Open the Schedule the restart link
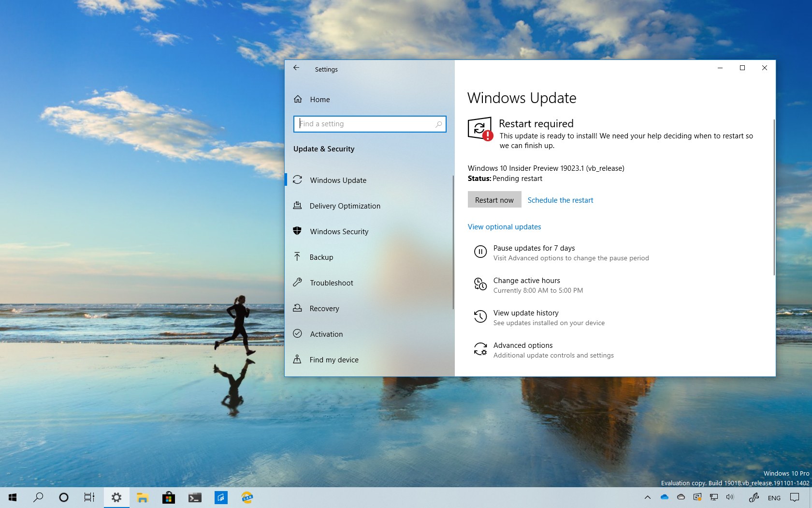This screenshot has height=508, width=812. tap(560, 200)
